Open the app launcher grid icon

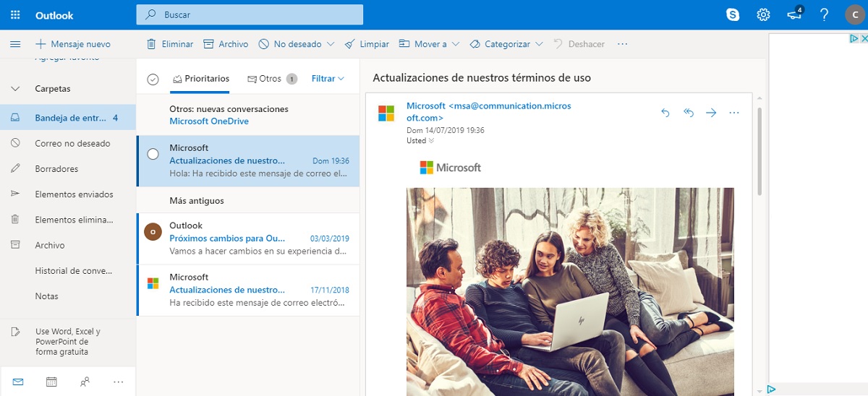(x=15, y=14)
